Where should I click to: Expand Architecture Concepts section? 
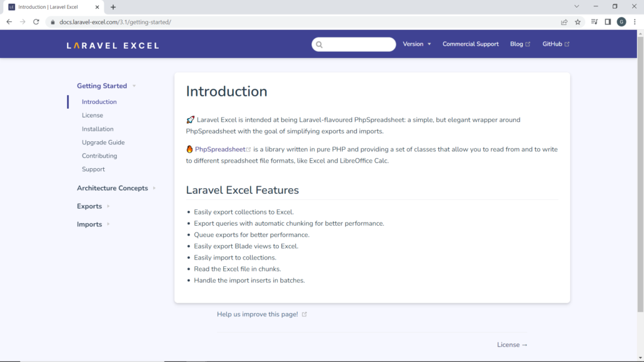[116, 188]
